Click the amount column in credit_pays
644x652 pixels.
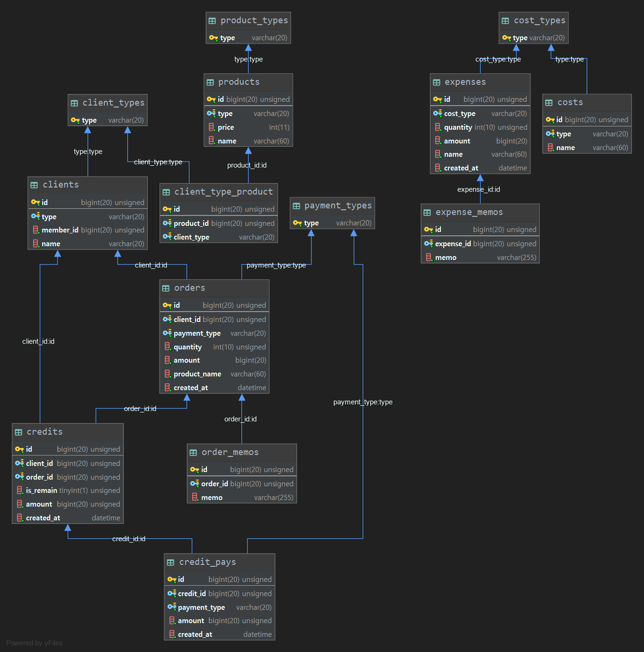coord(220,621)
